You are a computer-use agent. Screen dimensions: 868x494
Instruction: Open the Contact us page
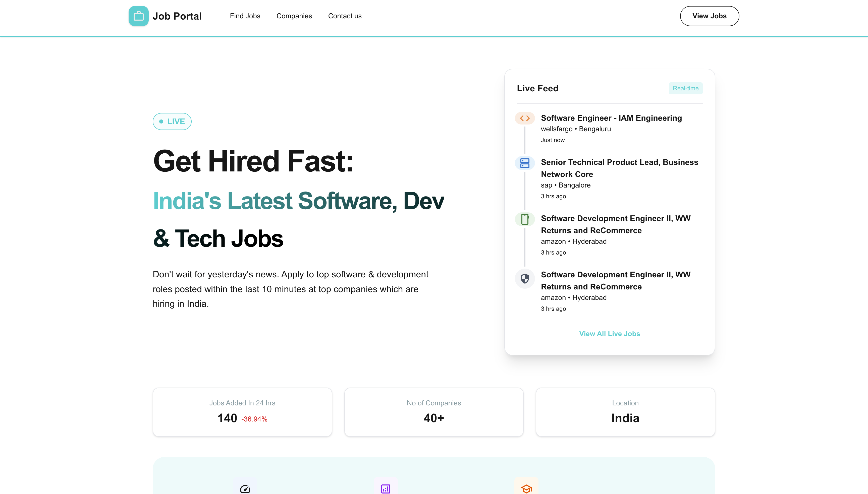(x=345, y=16)
